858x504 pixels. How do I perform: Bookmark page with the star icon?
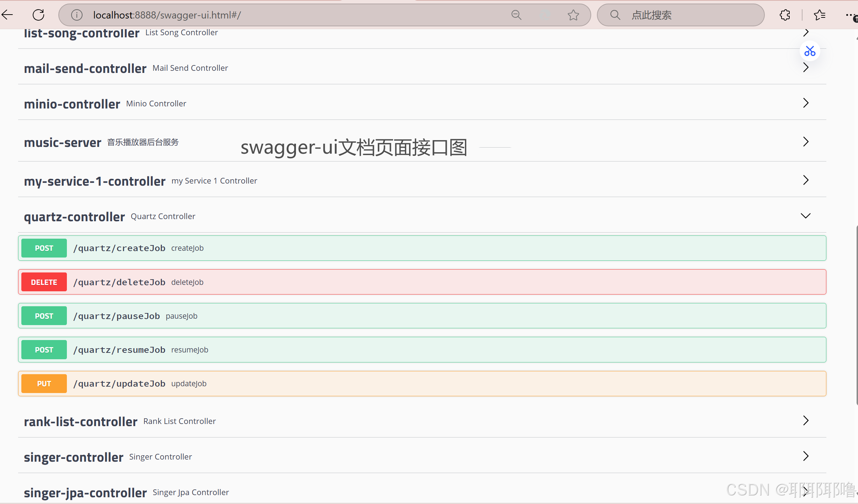tap(573, 15)
